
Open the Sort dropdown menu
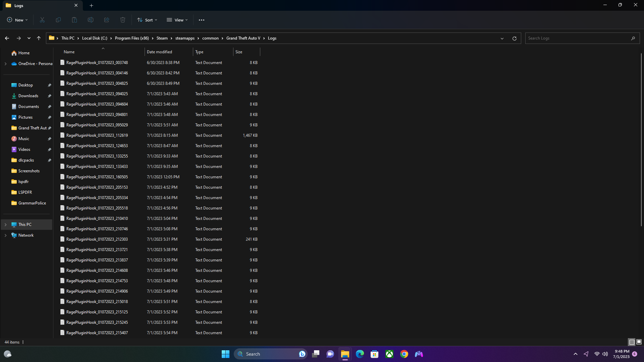point(147,20)
